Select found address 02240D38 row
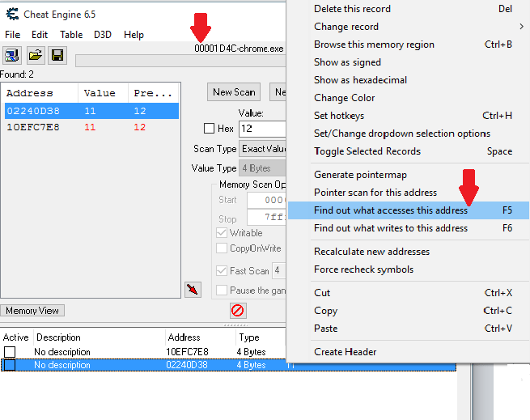 [x=91, y=111]
